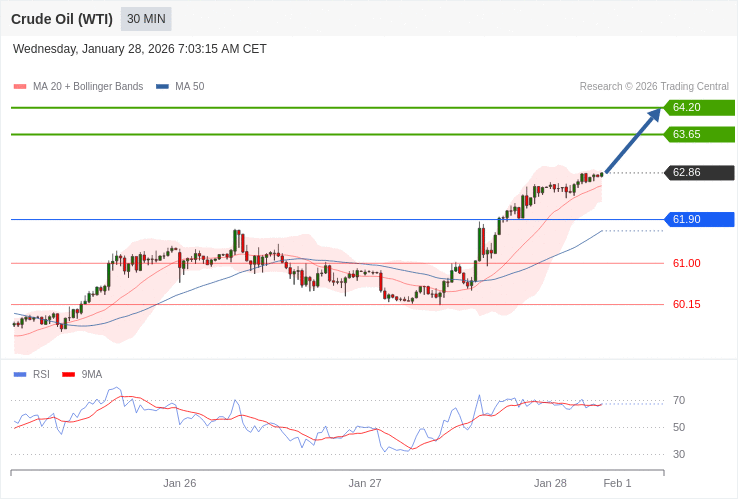738x500 pixels.
Task: Click the 60.15 support level label
Action: [686, 304]
